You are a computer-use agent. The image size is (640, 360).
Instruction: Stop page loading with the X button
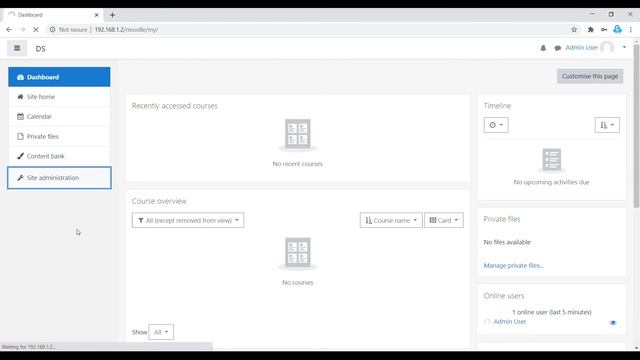coord(36,29)
